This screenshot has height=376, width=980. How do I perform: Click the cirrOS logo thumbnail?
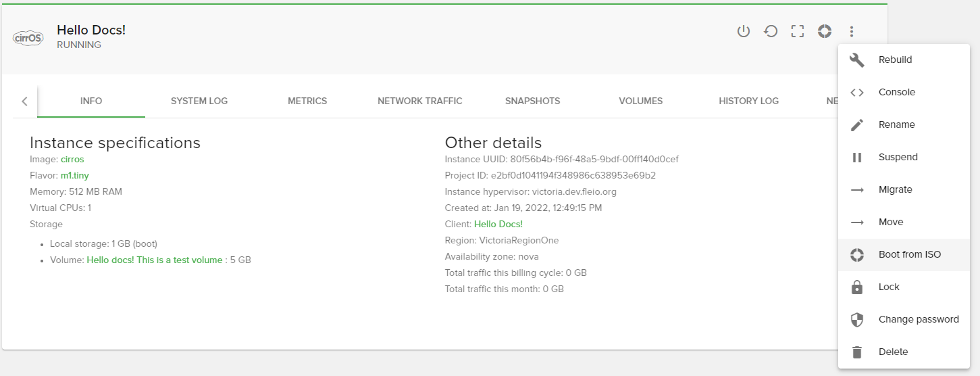28,38
